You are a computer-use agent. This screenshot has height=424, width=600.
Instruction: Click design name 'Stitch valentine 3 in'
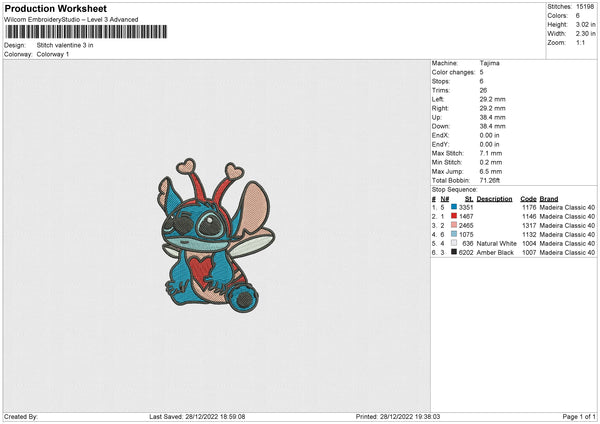(65, 45)
